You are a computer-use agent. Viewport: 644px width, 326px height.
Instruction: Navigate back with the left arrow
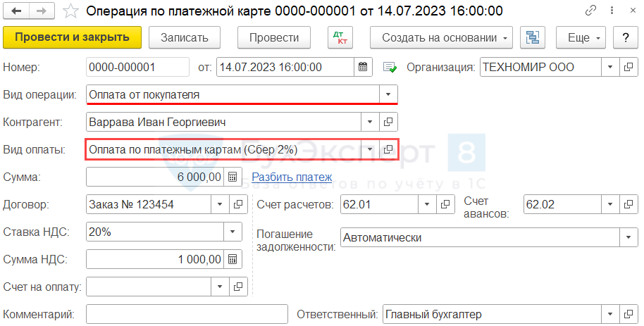click(x=17, y=11)
